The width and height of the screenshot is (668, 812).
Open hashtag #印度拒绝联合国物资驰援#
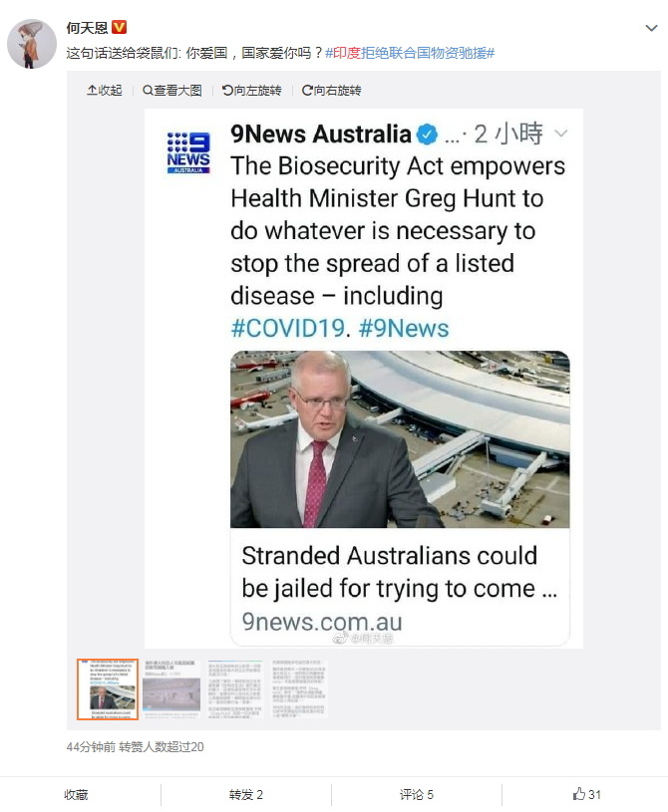point(410,53)
